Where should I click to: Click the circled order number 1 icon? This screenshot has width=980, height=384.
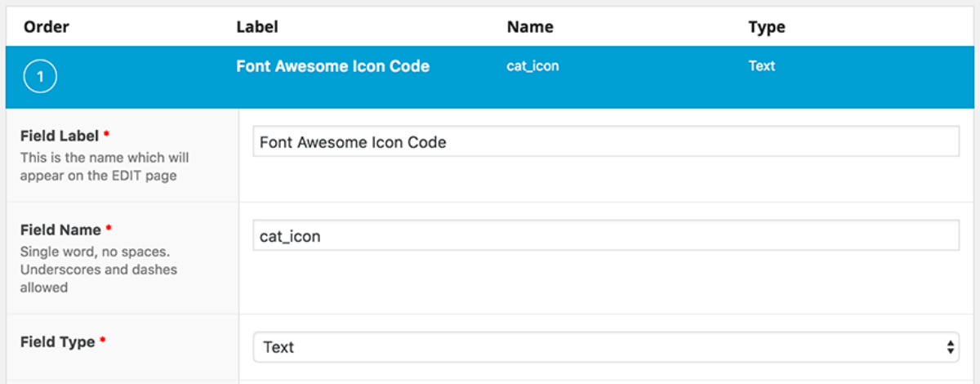[41, 78]
